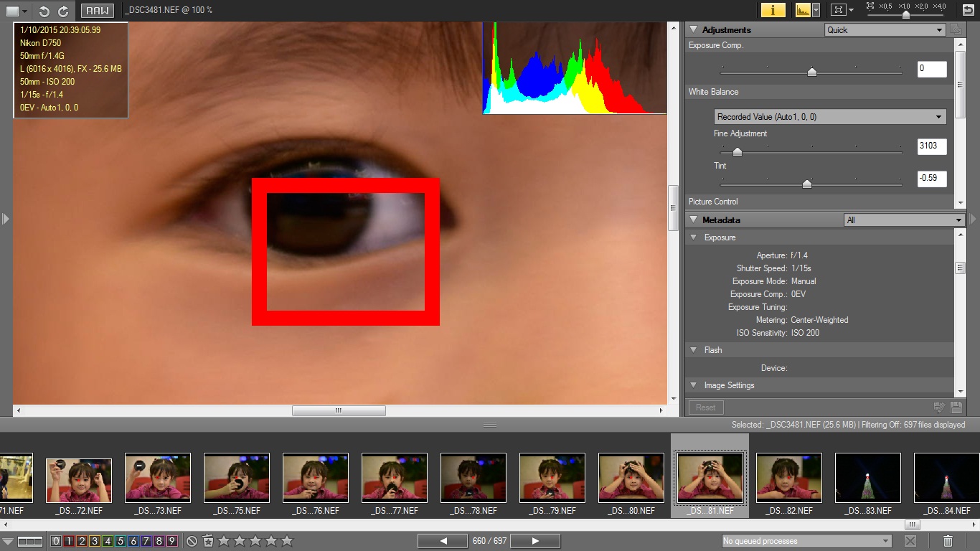Rotate image counterclockwise

(44, 11)
